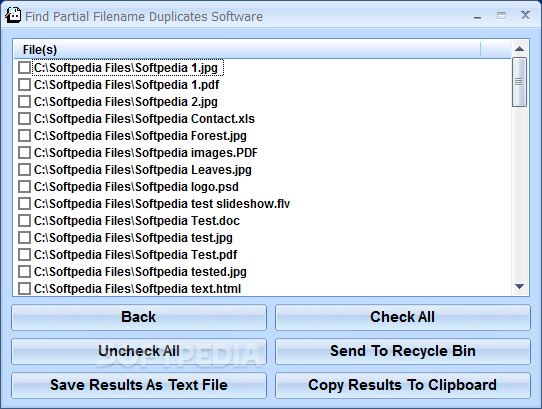
Task: Click the Uncheck All button
Action: tap(139, 351)
